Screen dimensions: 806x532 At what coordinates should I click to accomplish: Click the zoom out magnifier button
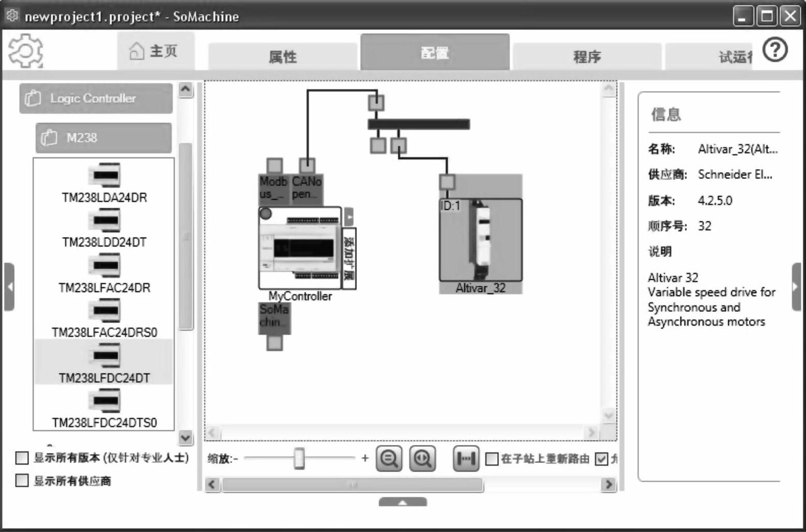pos(389,459)
